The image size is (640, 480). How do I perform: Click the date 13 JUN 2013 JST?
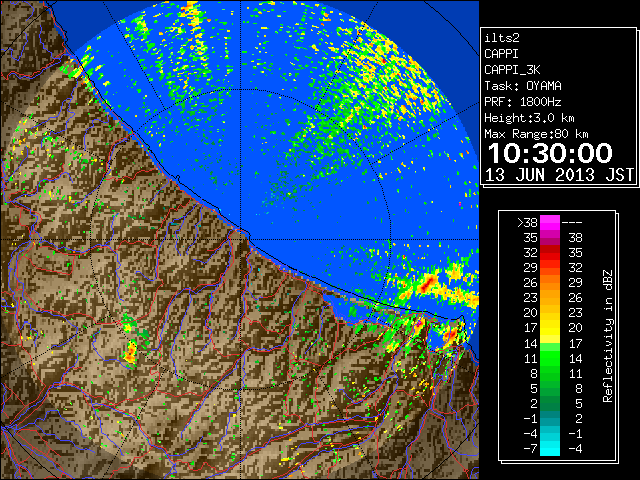point(559,175)
